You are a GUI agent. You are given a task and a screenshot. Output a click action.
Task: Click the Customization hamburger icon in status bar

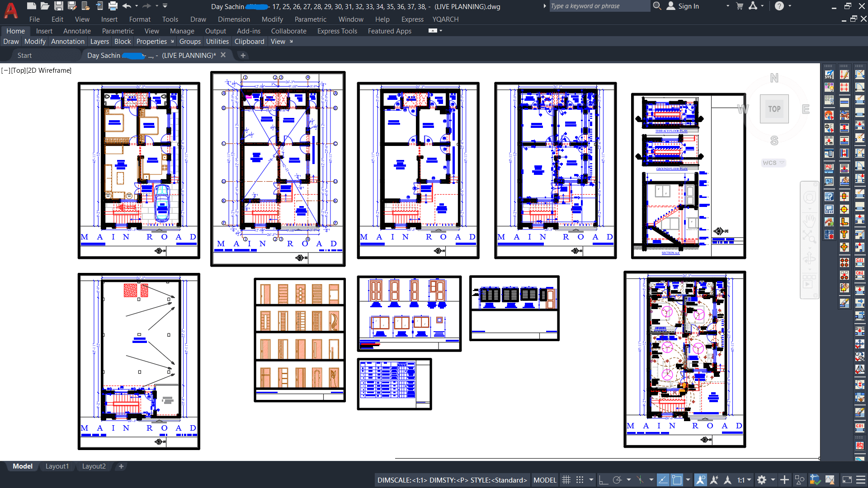(861, 480)
